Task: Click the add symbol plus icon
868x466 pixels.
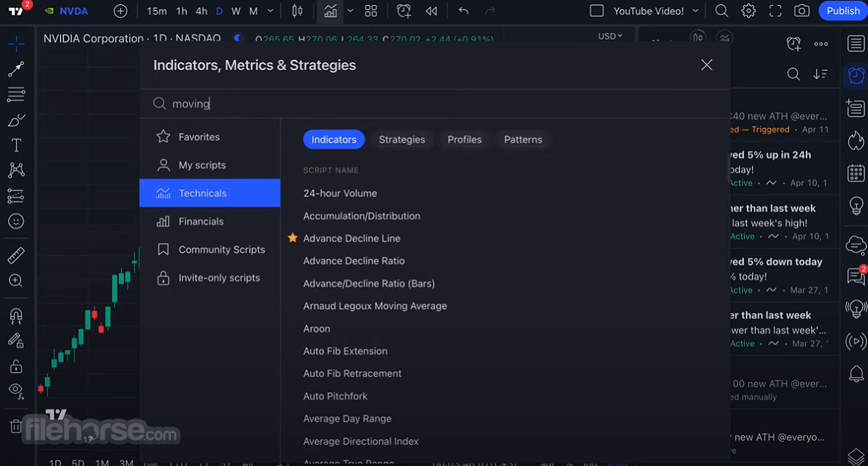Action: 120,11
